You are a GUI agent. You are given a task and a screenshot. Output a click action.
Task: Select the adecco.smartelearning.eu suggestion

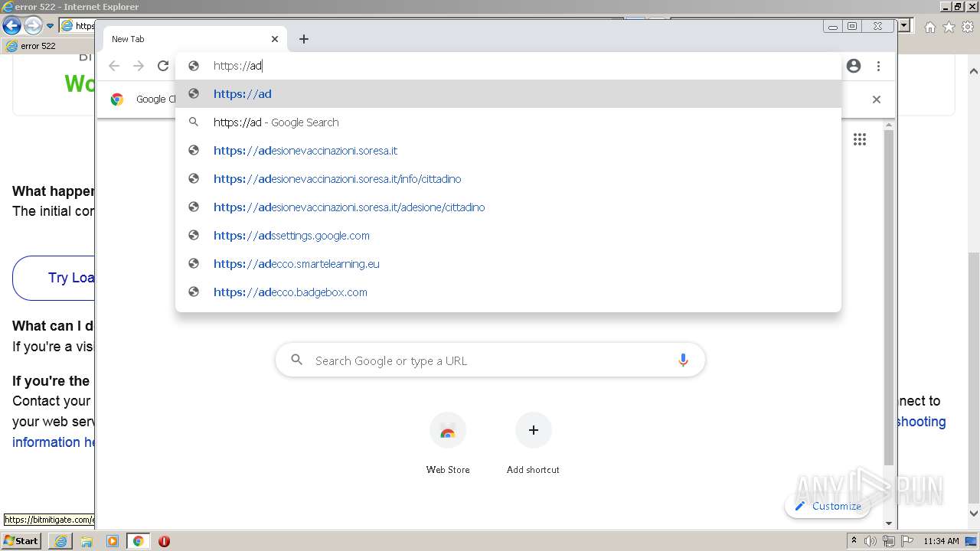pyautogui.click(x=508, y=264)
